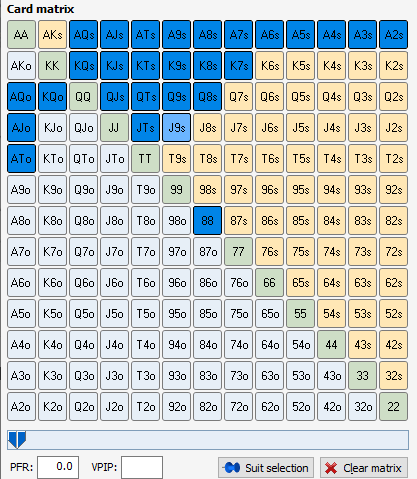This screenshot has height=479, width=417.
Task: Click the range slider track
Action: click(208, 440)
